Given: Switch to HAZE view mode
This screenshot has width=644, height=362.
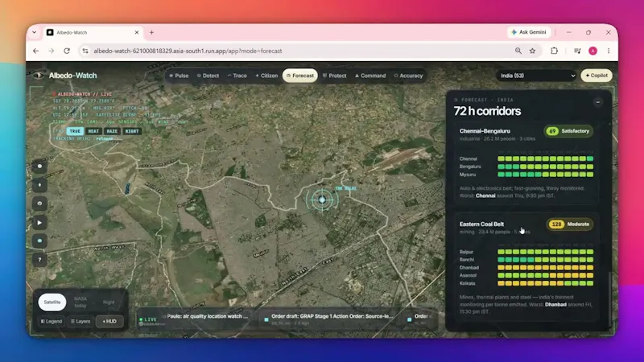Looking at the screenshot, I should click(x=112, y=131).
